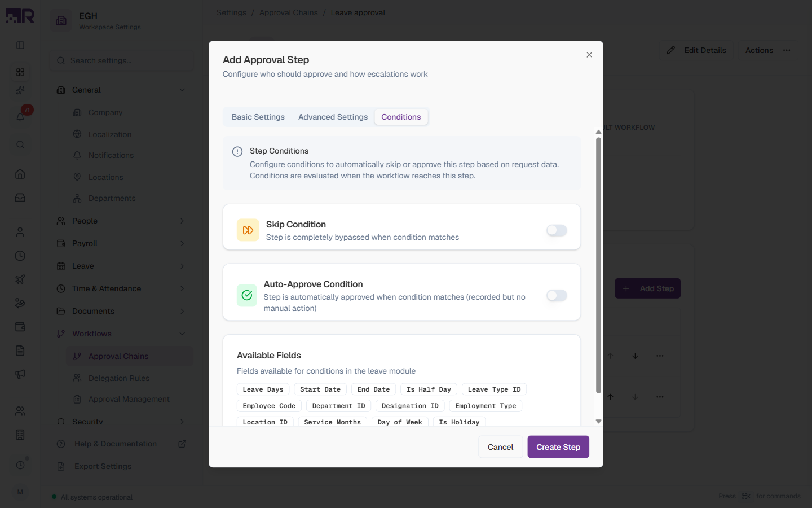
Task: Collapse the General settings section
Action: pyautogui.click(x=121, y=90)
